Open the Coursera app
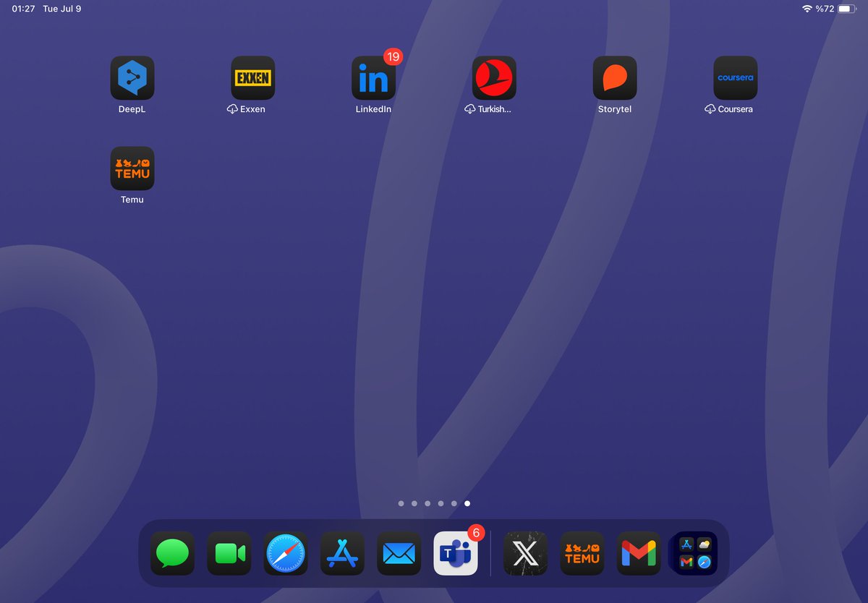Image resolution: width=868 pixels, height=603 pixels. [x=736, y=78]
